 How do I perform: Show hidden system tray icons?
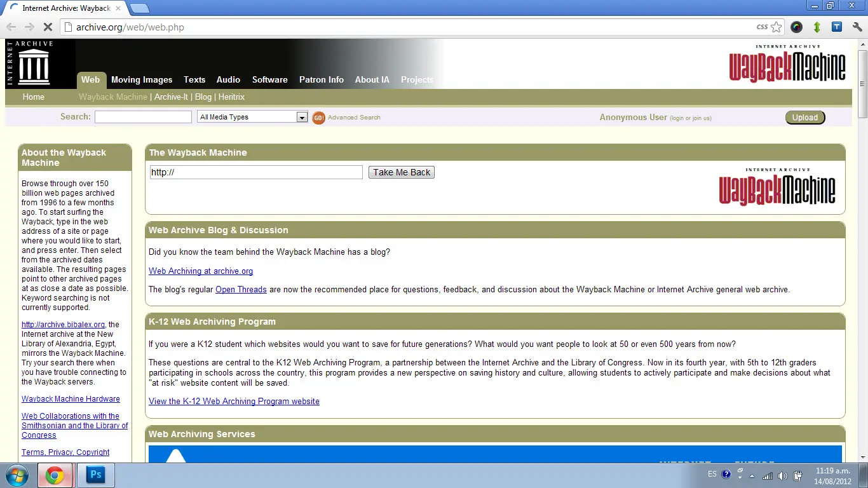752,476
